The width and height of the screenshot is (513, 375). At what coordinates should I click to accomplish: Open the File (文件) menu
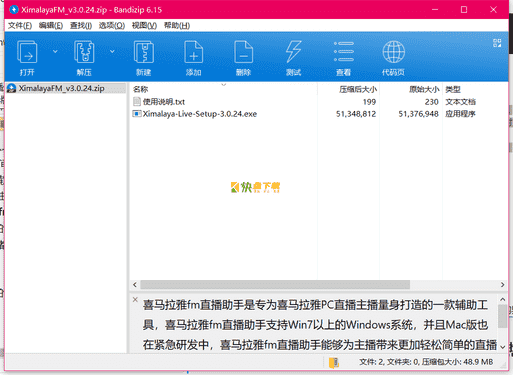(x=20, y=26)
